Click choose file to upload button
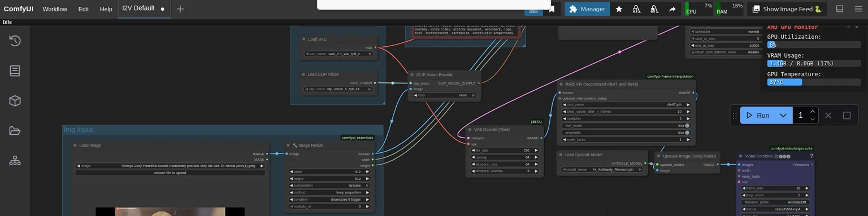Screen dimensions: 868x216 [170, 173]
